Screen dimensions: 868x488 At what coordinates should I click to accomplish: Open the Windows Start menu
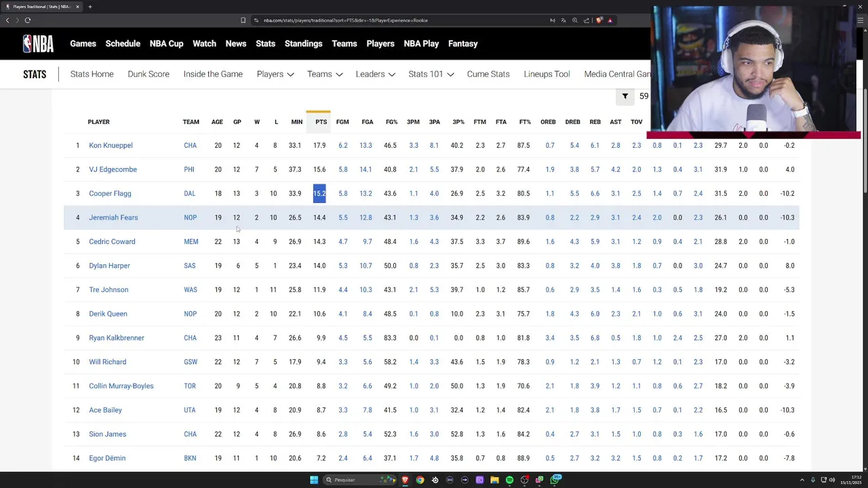click(x=314, y=480)
